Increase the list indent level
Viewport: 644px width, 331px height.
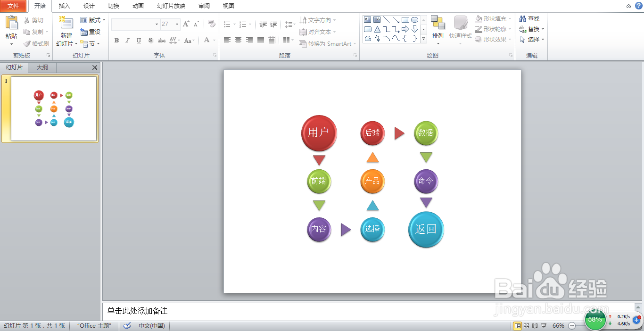click(273, 24)
